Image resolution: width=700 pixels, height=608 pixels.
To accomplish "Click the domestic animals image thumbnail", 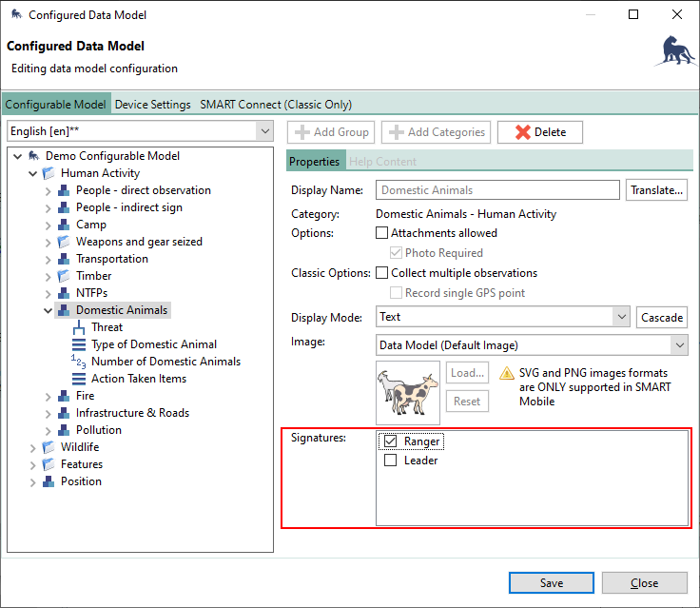I will [408, 392].
